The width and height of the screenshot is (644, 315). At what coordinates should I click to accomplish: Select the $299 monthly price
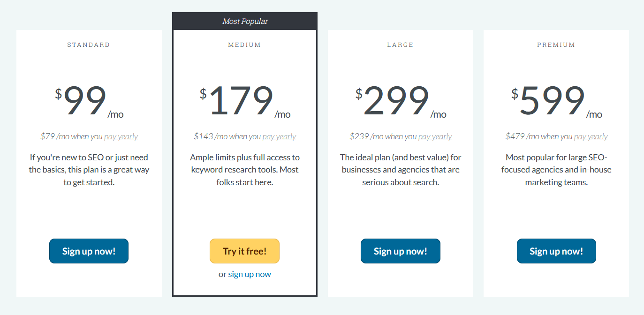[x=397, y=101]
